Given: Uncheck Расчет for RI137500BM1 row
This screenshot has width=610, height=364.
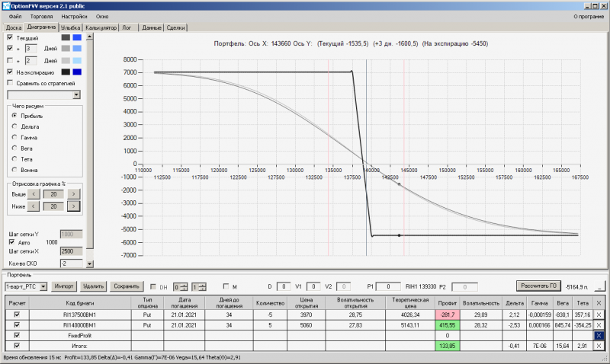Looking at the screenshot, I should point(17,315).
